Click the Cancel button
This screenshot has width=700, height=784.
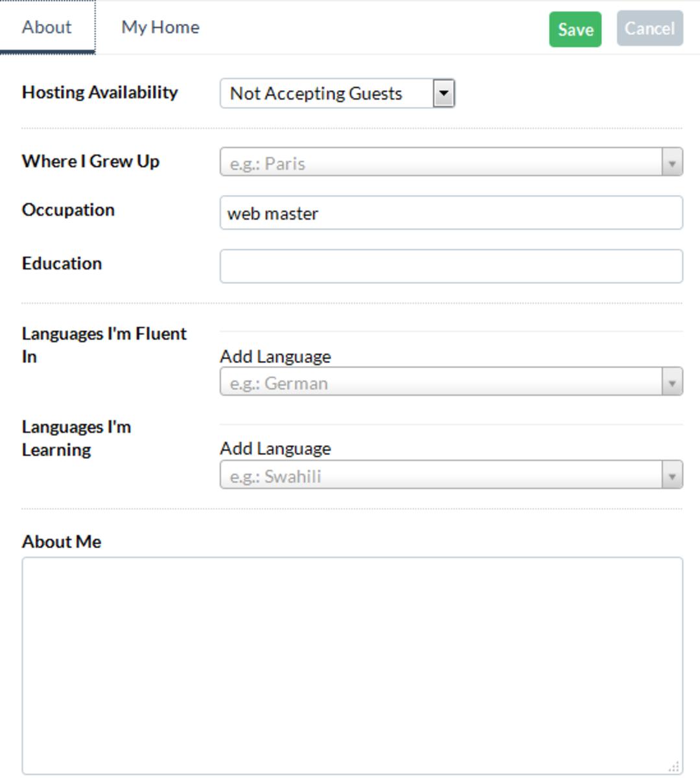(649, 29)
